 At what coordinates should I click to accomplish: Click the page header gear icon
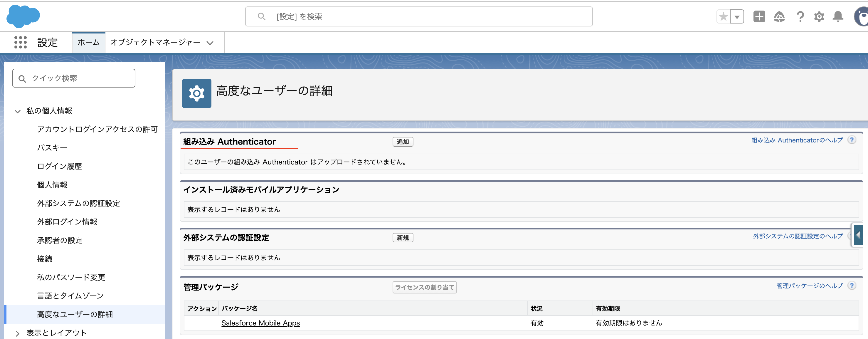point(197,93)
